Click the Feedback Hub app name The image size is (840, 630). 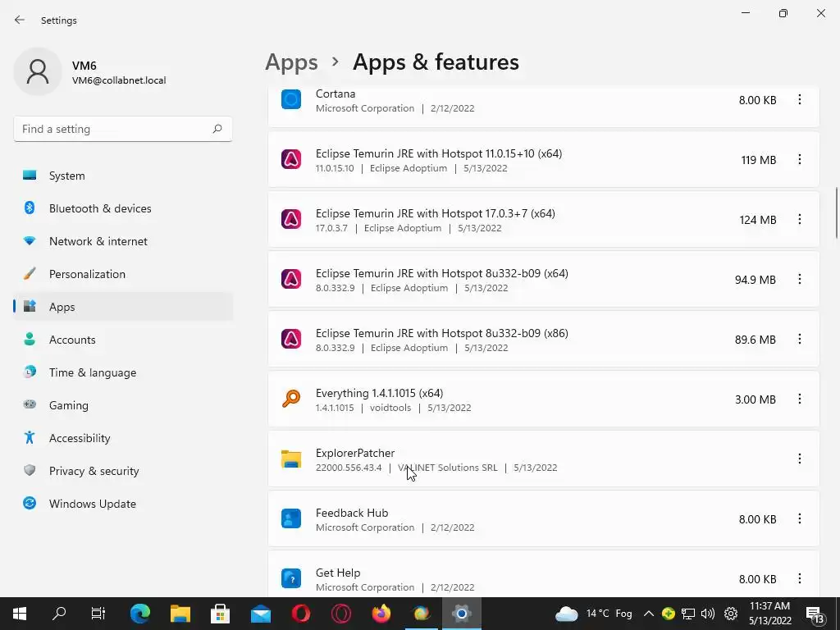pyautogui.click(x=352, y=513)
